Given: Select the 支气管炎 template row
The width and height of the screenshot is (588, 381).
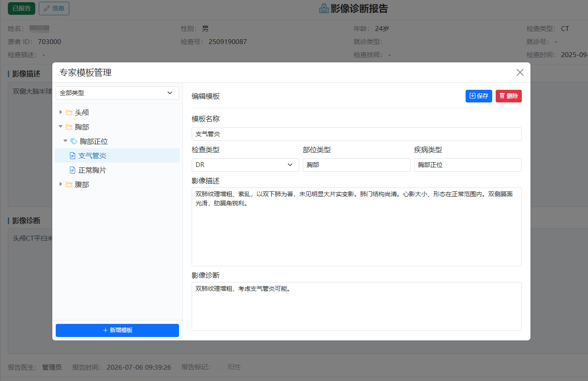Looking at the screenshot, I should [117, 156].
